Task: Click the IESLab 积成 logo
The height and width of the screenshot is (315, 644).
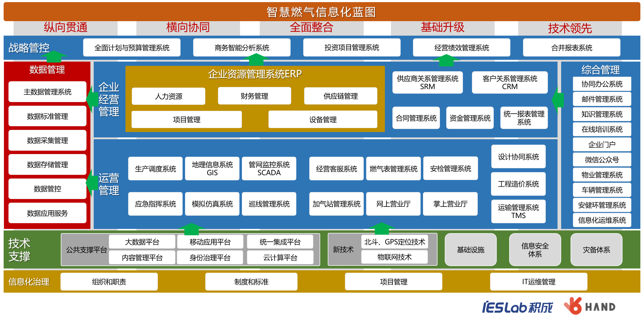Action: tap(517, 307)
